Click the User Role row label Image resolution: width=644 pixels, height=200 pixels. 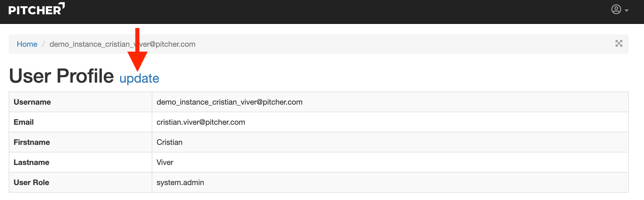31,183
